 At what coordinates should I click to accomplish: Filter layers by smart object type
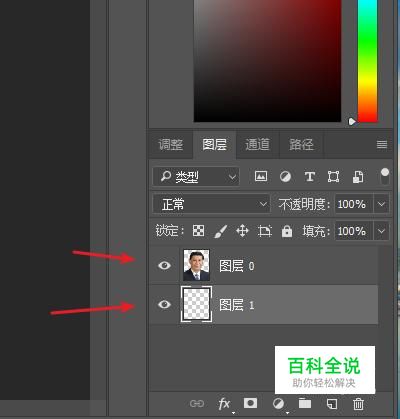pyautogui.click(x=358, y=177)
